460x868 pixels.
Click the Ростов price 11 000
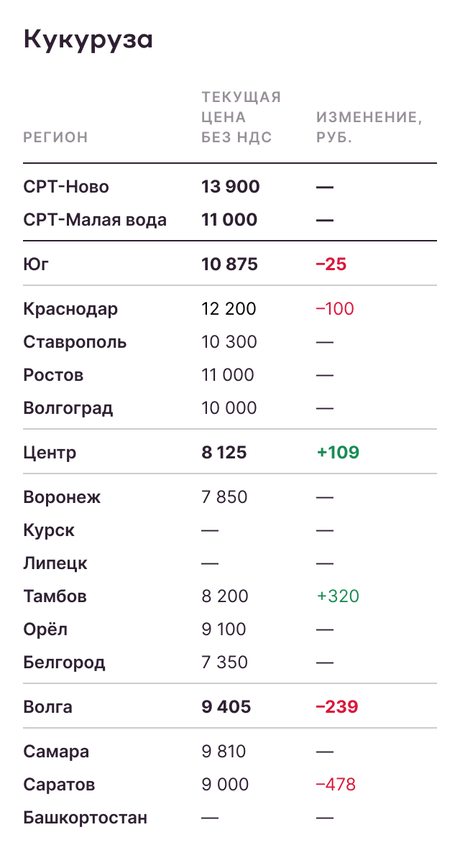[x=228, y=375]
